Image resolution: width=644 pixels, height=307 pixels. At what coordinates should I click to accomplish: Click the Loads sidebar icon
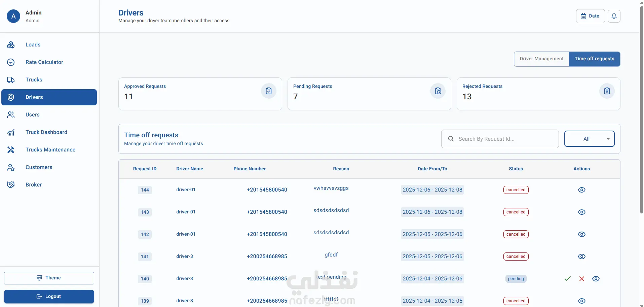[11, 45]
